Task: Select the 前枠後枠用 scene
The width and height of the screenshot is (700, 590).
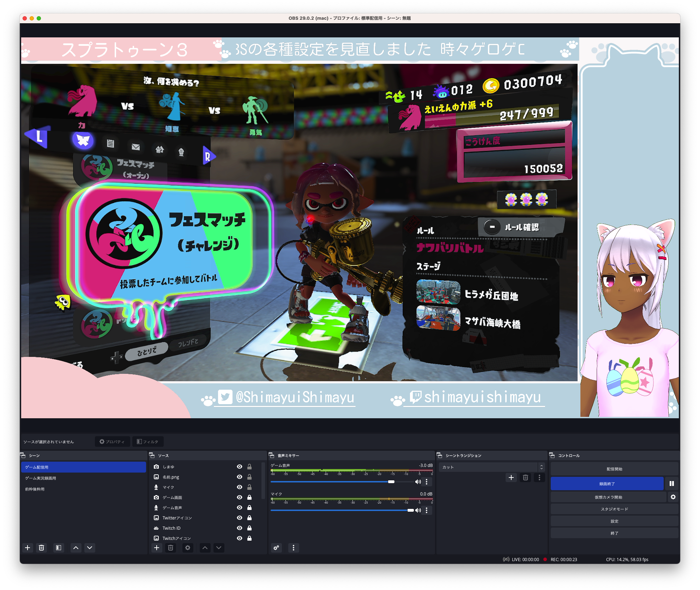Action: 84,489
